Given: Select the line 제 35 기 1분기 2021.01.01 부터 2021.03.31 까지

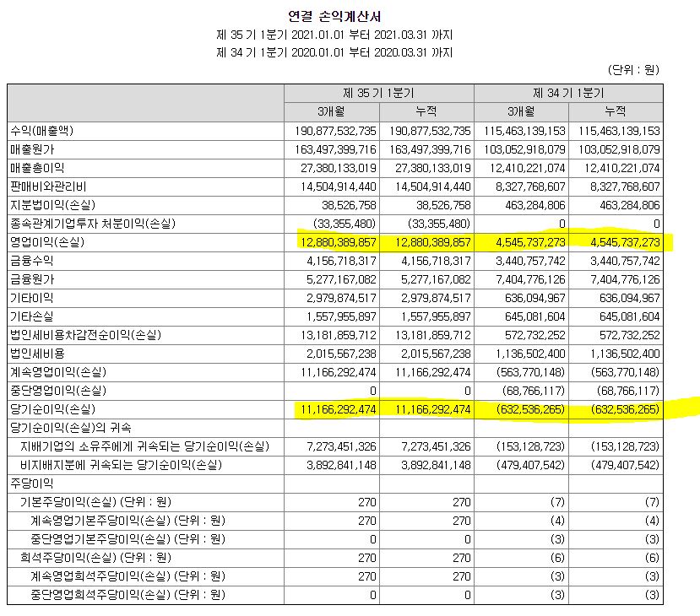Looking at the screenshot, I should 334,35.
